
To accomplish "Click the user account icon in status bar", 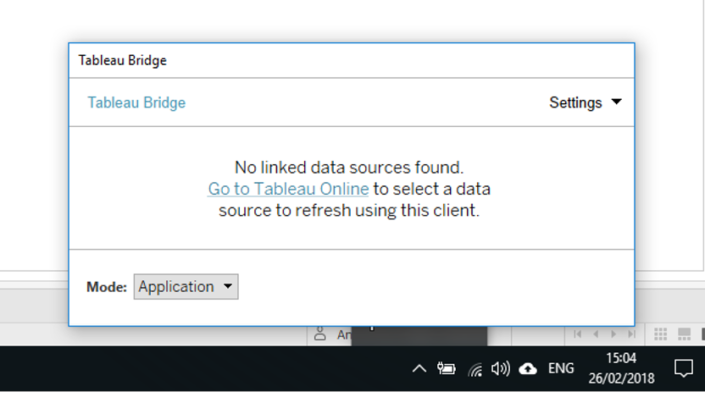I will coord(320,334).
